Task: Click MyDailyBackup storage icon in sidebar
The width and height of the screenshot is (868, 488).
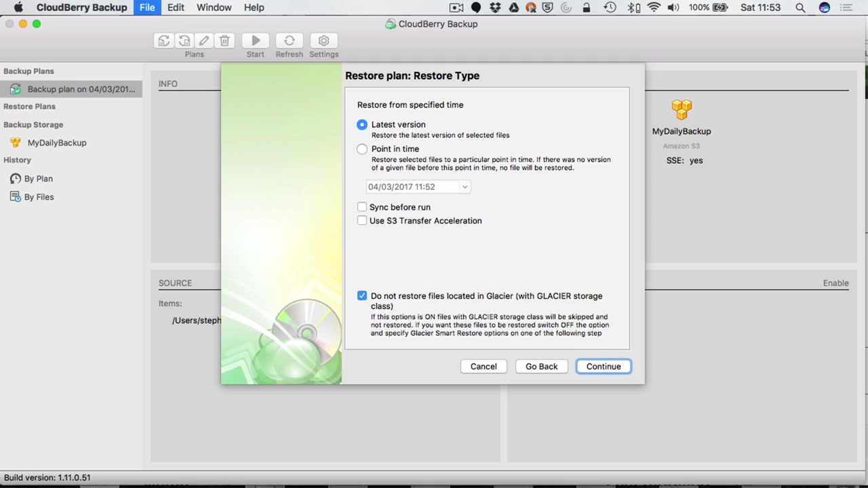Action: [15, 142]
